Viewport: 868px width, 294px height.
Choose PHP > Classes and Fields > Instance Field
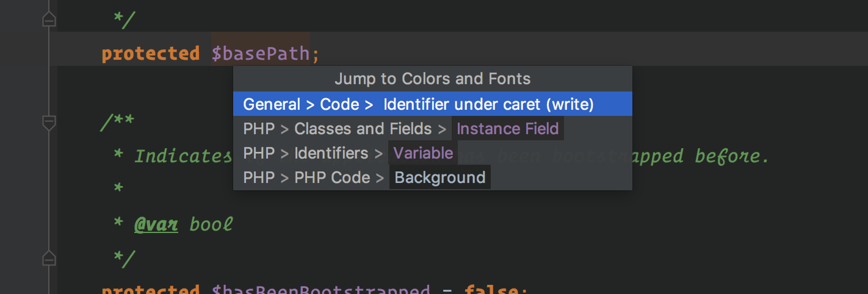(432, 129)
